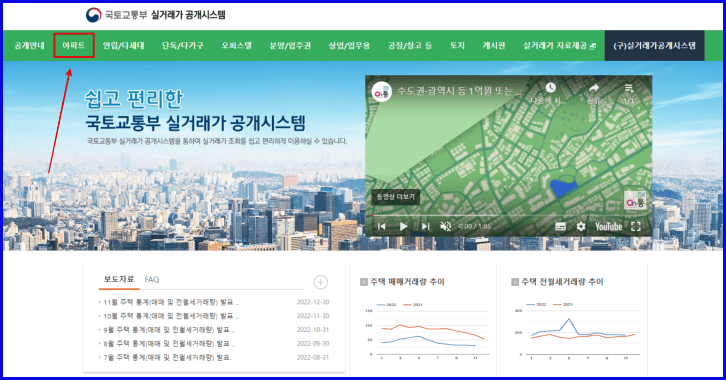Click the date 2022-11-30
The height and width of the screenshot is (380, 726).
313,316
